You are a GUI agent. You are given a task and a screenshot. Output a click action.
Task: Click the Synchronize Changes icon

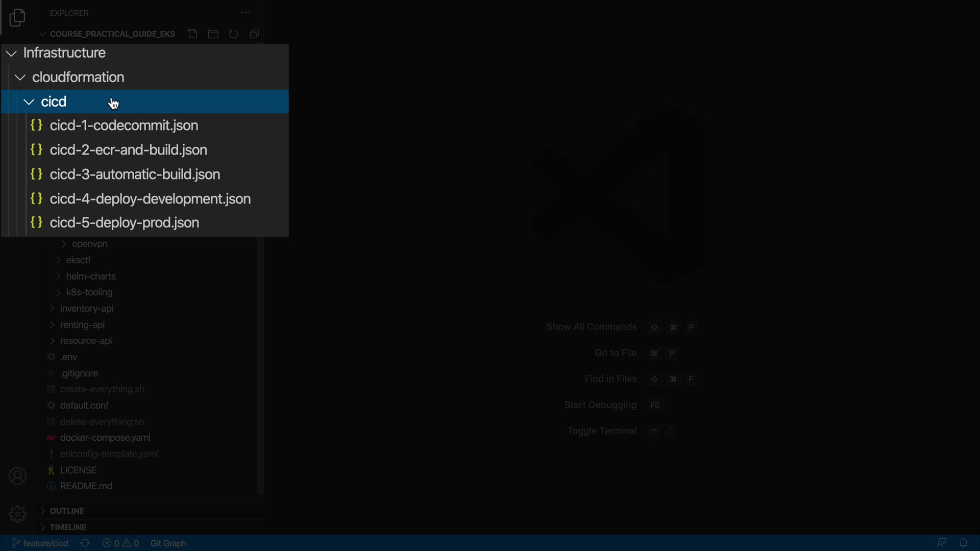(85, 543)
